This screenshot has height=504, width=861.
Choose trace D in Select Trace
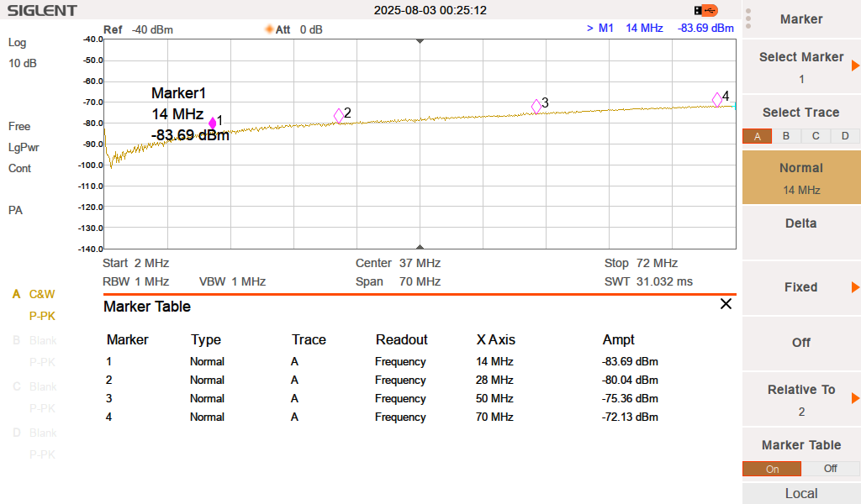pos(845,136)
